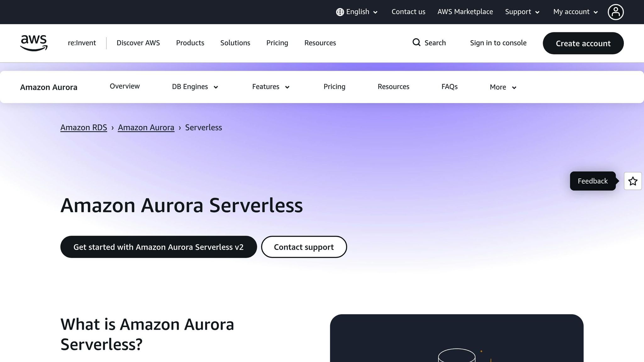Click Sign in to console
Viewport: 644px width, 362px height.
click(x=498, y=43)
